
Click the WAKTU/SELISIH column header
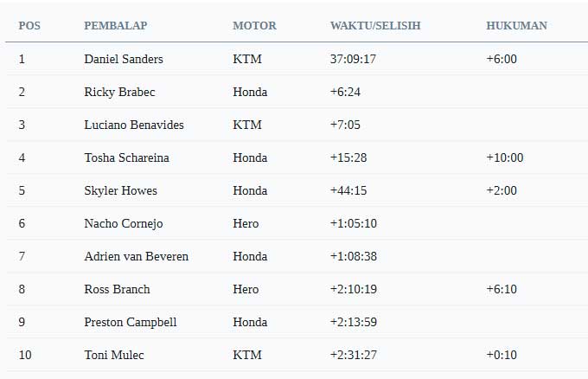click(x=375, y=25)
